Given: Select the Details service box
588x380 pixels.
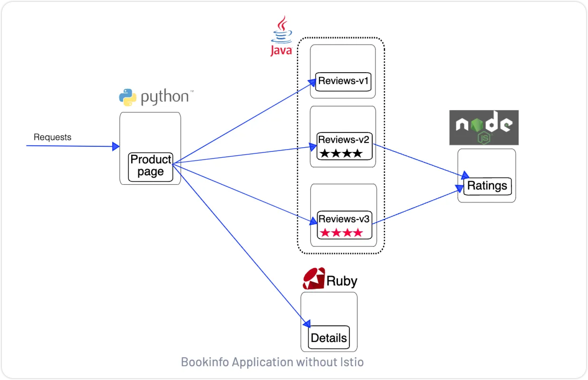Looking at the screenshot, I should [x=328, y=338].
